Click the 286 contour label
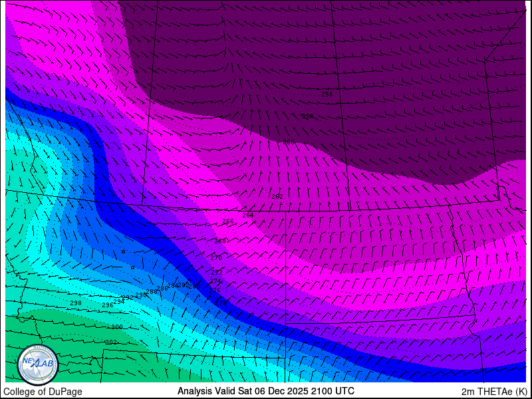The image size is (532, 399). [162, 289]
